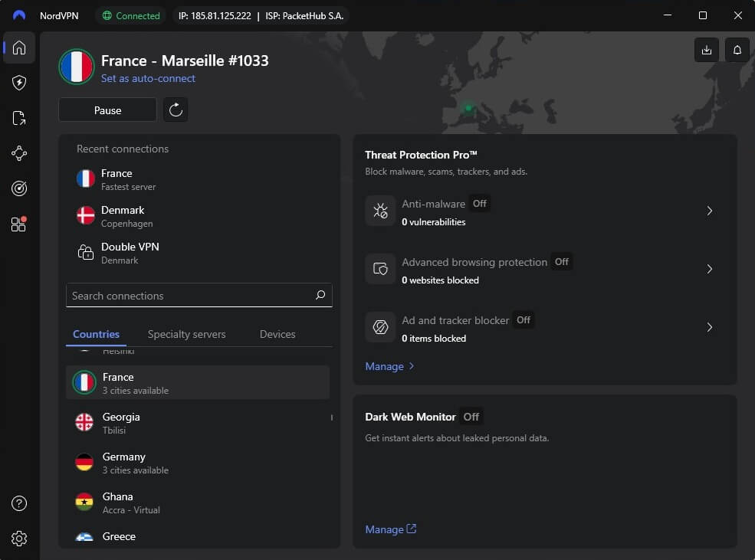Click the Ad and tracker blocker icon

point(380,327)
